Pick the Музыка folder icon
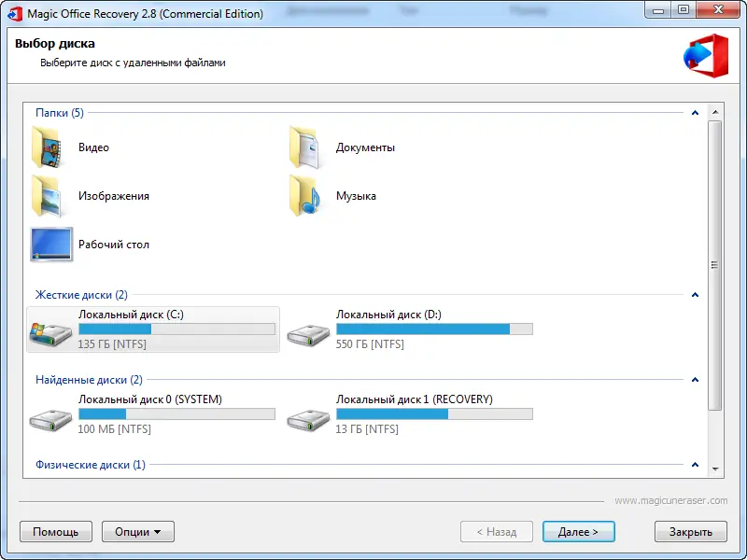 point(305,196)
